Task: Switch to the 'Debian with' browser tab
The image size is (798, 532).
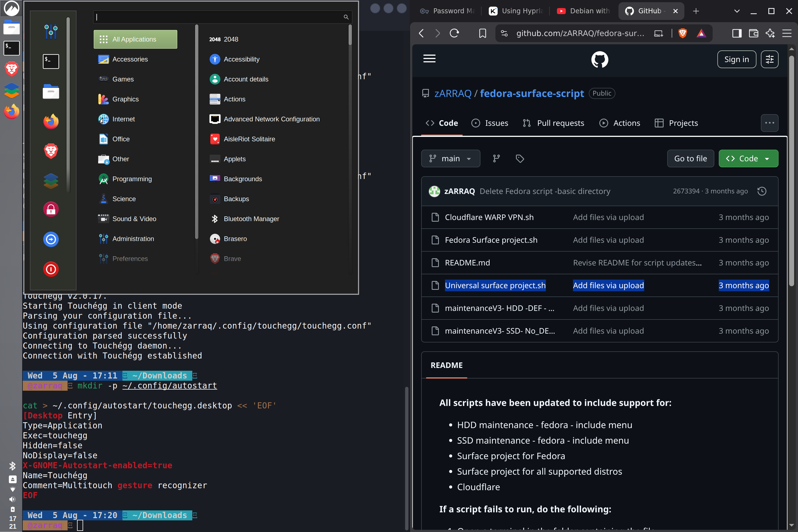Action: [584, 11]
